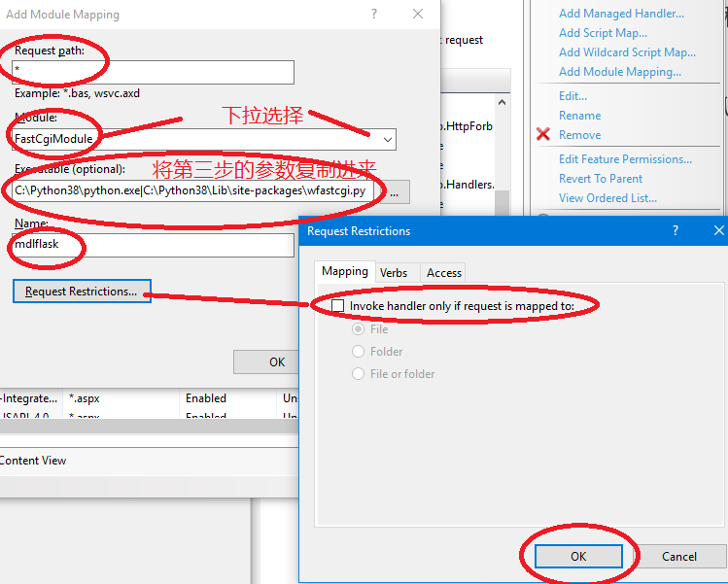Screen dimensions: 728x584
Task: Switch to the Verbs tab
Action: point(394,272)
